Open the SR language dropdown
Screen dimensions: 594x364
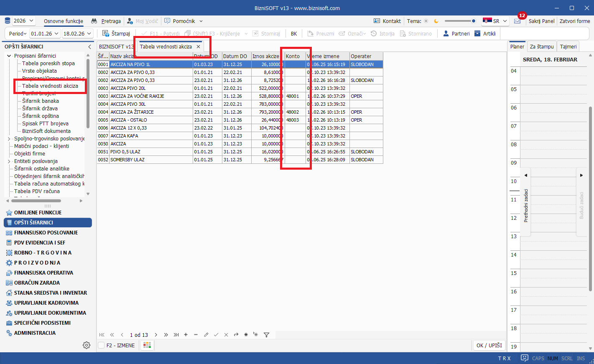495,21
